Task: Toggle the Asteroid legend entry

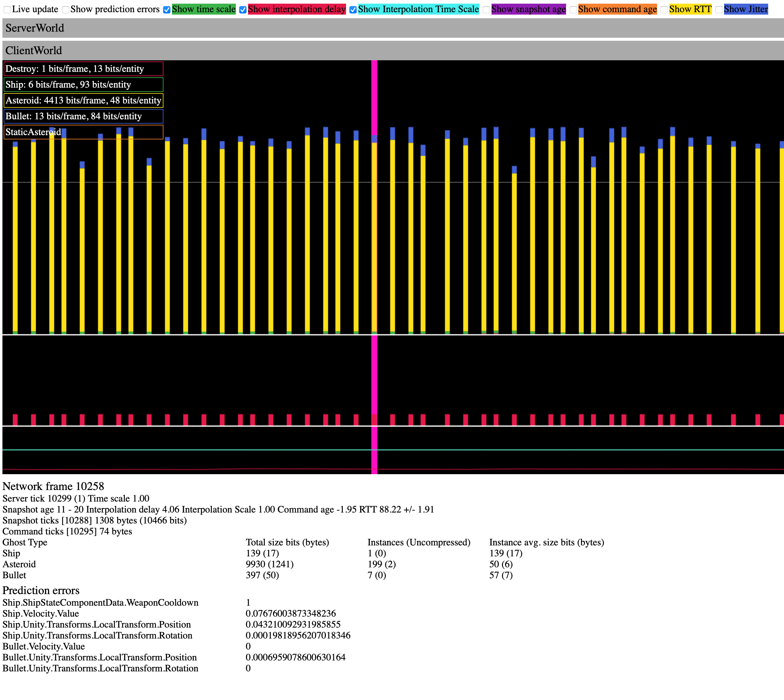Action: (83, 100)
